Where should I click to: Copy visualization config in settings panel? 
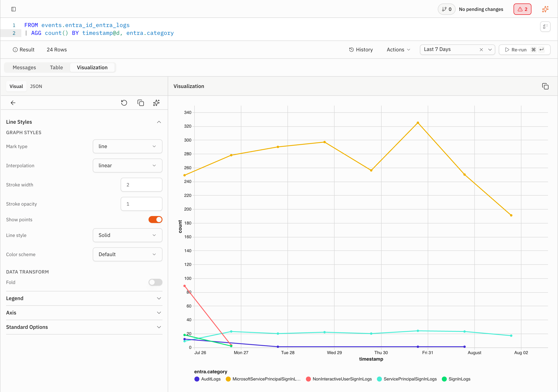coord(140,103)
